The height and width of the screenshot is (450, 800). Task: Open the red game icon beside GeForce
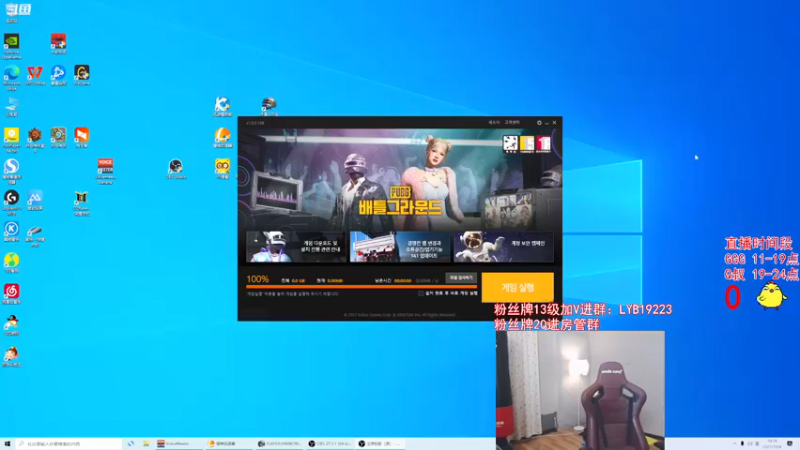(58, 44)
